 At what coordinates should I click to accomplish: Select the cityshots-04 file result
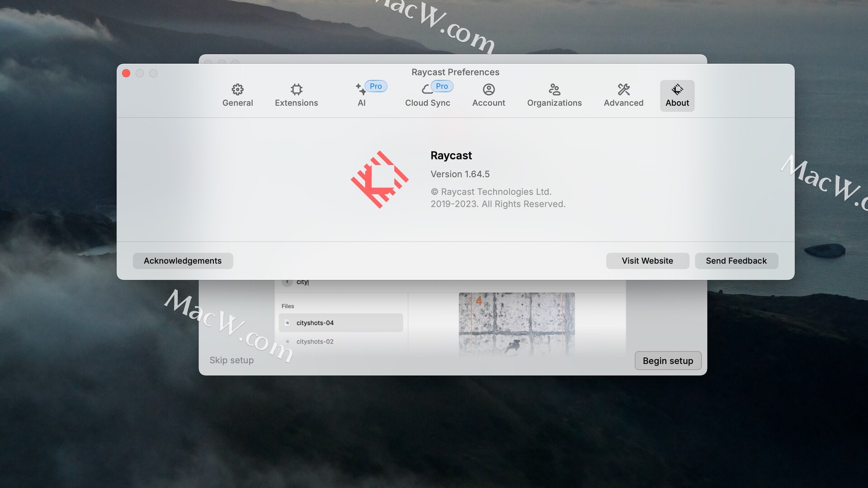click(x=341, y=323)
